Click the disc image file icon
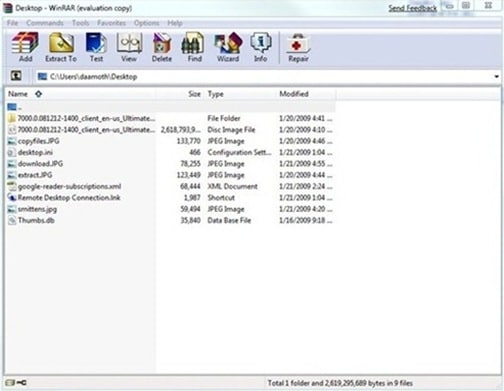Image resolution: width=504 pixels, height=391 pixels. point(12,130)
